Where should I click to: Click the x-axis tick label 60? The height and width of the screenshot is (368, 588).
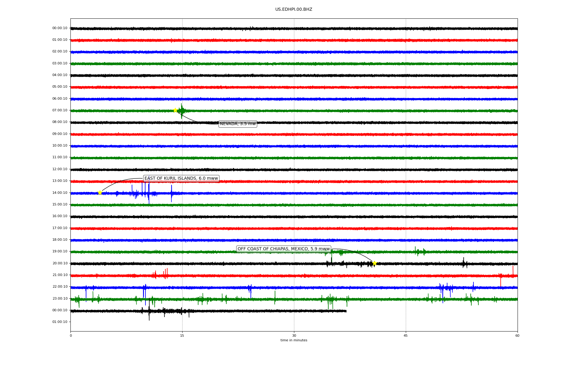pyautogui.click(x=517, y=336)
